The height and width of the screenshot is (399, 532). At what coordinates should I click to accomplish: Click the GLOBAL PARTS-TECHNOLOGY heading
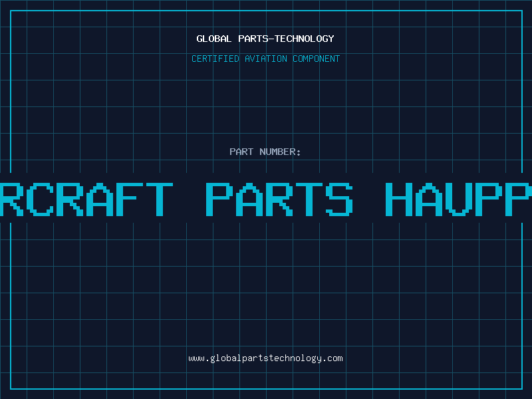(265, 39)
